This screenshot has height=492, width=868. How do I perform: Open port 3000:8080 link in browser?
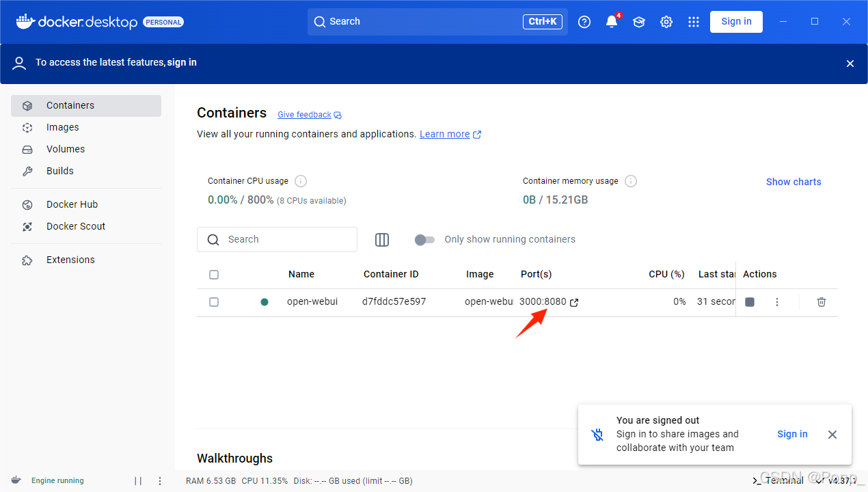coord(549,302)
